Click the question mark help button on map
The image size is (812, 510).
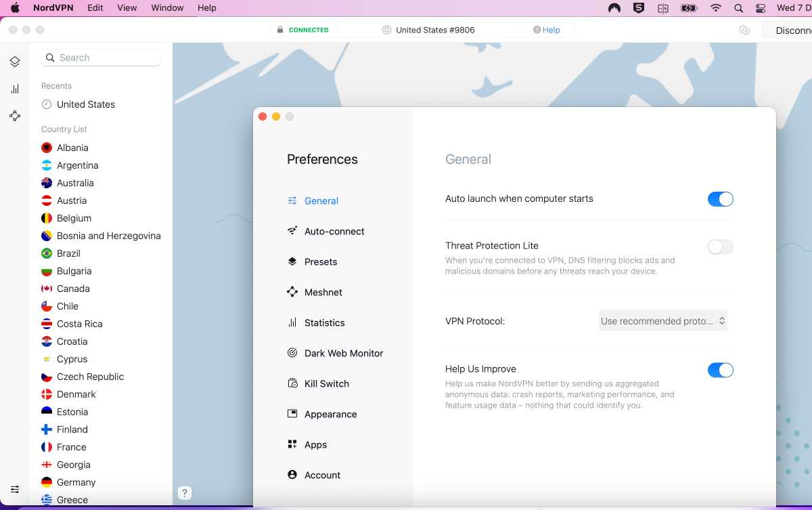(185, 493)
